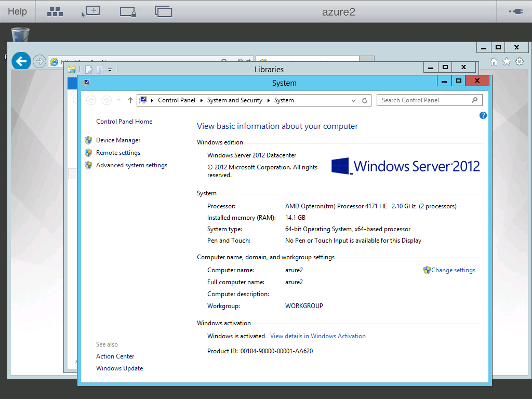532x399 pixels.
Task: Click the System window title bar icon
Action: (x=86, y=83)
